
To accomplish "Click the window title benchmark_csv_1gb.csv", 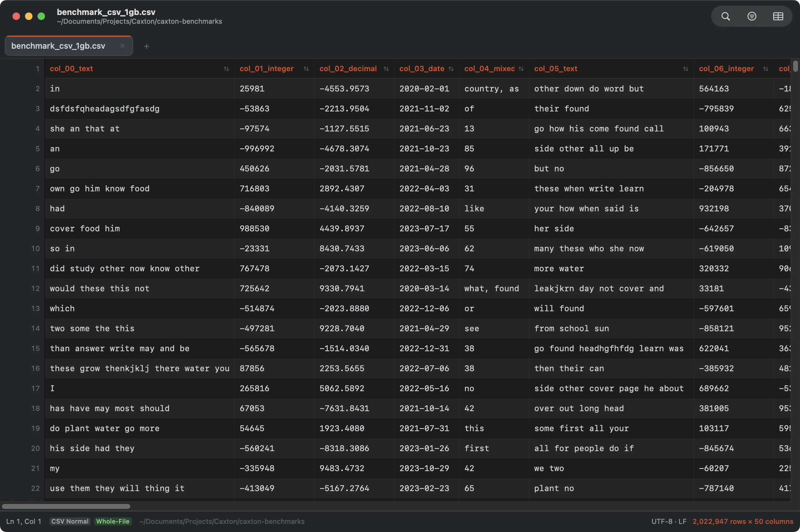I will tap(106, 12).
